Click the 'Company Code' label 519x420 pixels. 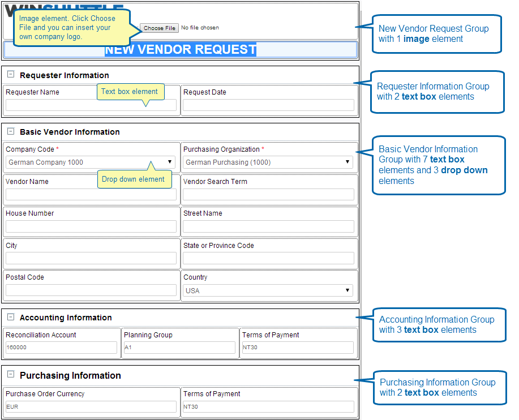coord(30,149)
